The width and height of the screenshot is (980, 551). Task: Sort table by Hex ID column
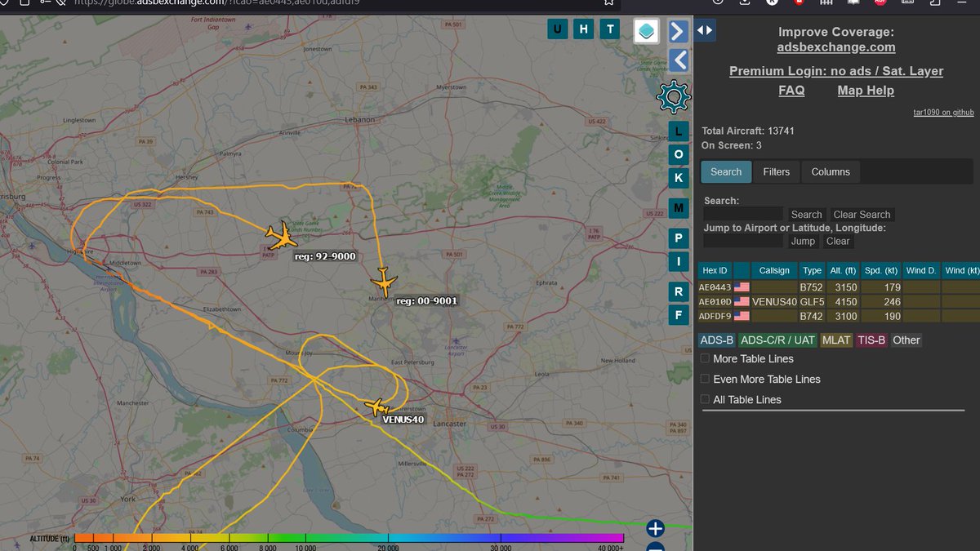(x=715, y=270)
